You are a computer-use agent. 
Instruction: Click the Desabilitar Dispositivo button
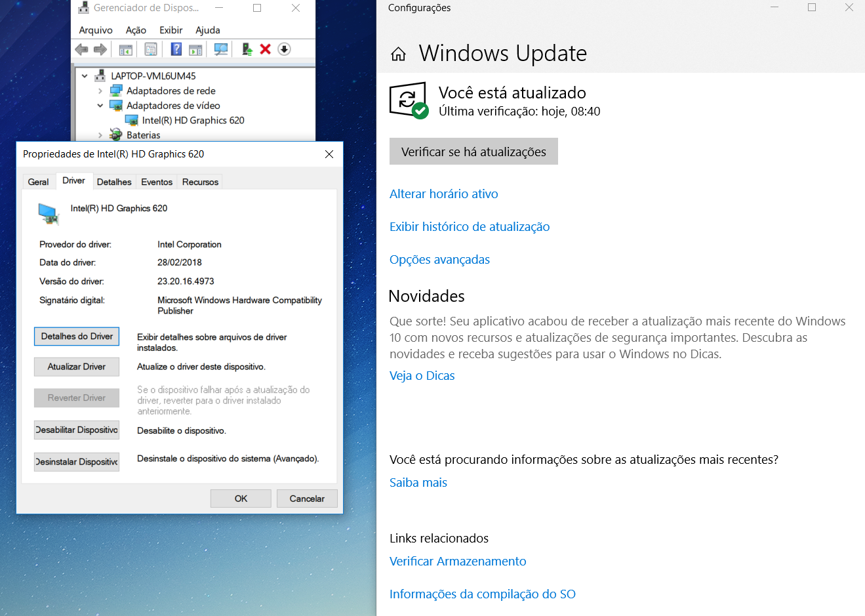pyautogui.click(x=77, y=430)
